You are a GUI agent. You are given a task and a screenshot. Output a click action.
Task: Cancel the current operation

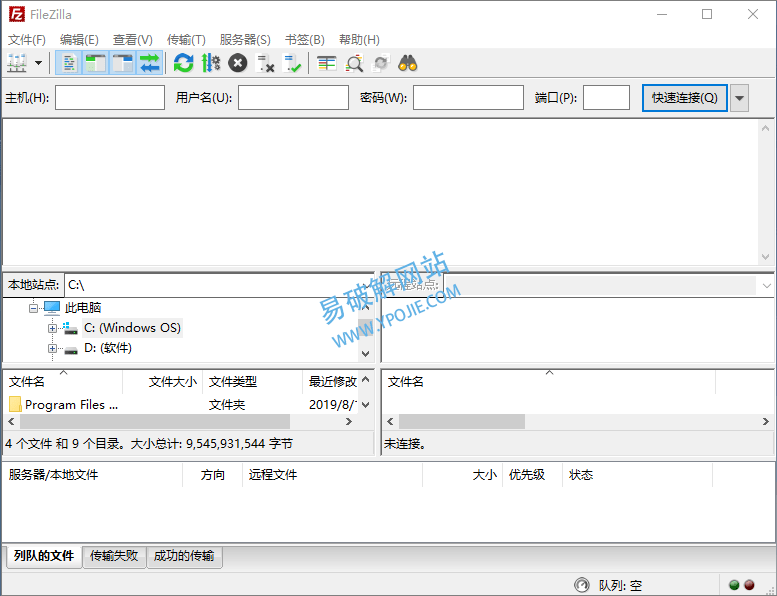(238, 63)
